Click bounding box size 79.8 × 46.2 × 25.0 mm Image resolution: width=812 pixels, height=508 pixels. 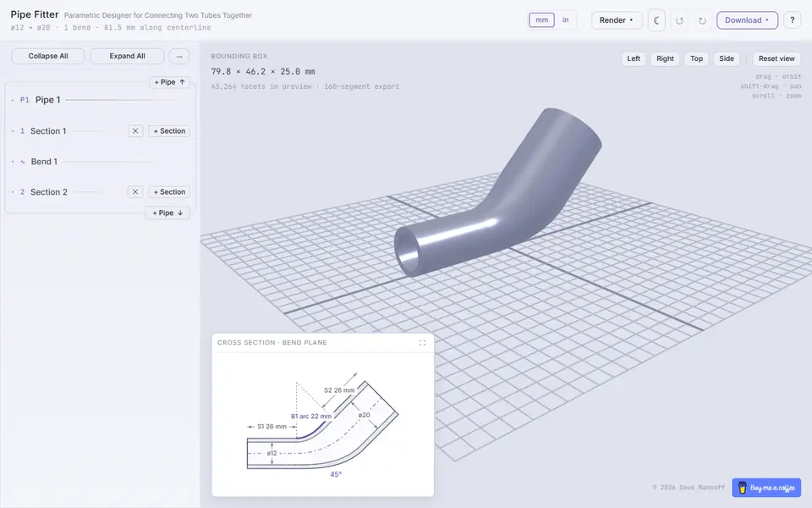point(262,71)
